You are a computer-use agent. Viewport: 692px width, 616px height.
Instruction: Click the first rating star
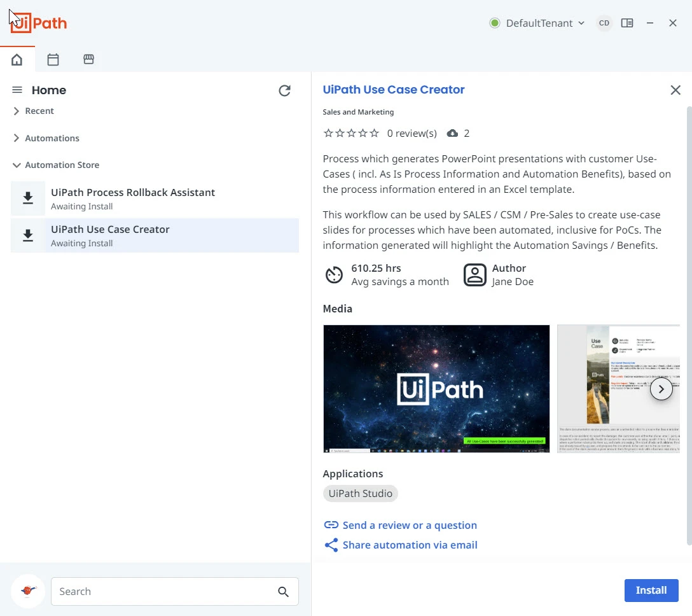[x=328, y=133]
